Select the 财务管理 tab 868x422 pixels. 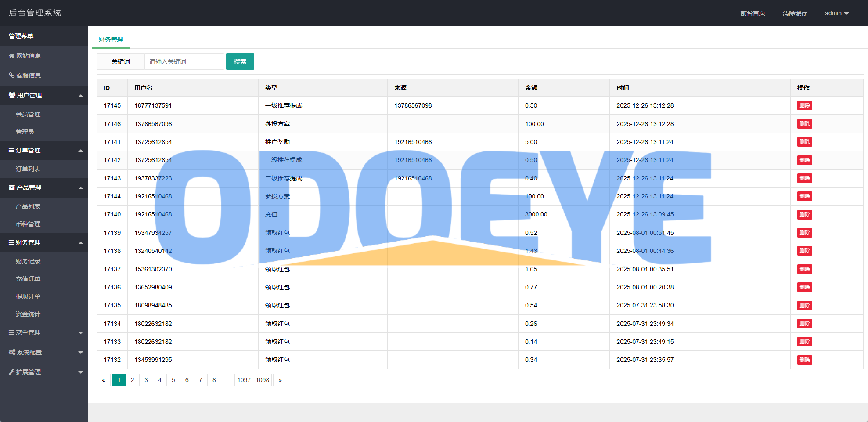pyautogui.click(x=111, y=40)
